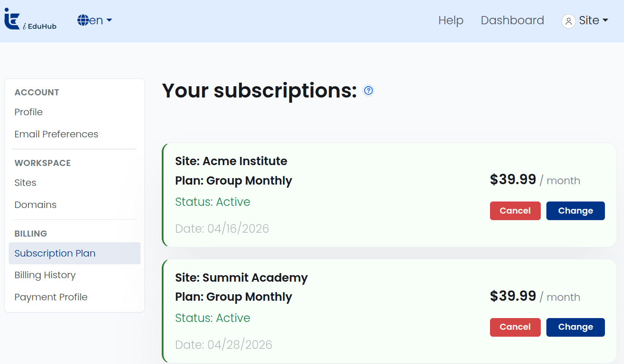Image resolution: width=624 pixels, height=364 pixels.
Task: Open the Help page
Action: [451, 20]
